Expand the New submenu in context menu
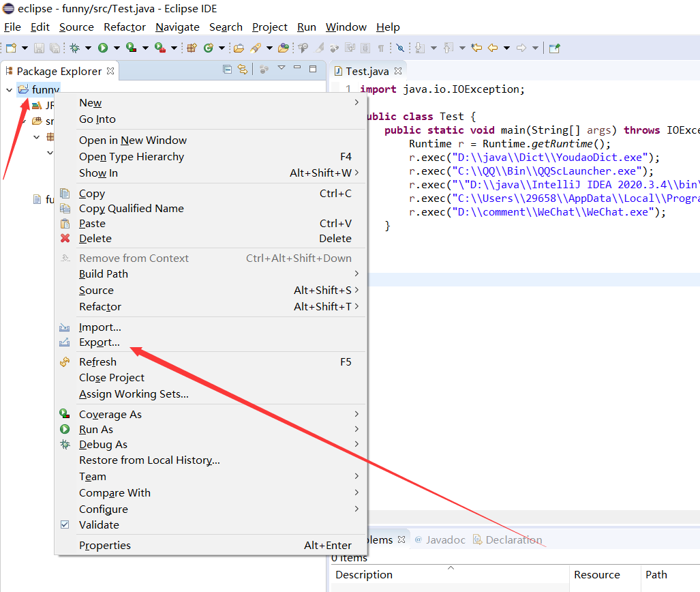Image resolution: width=700 pixels, height=592 pixels. pos(210,103)
